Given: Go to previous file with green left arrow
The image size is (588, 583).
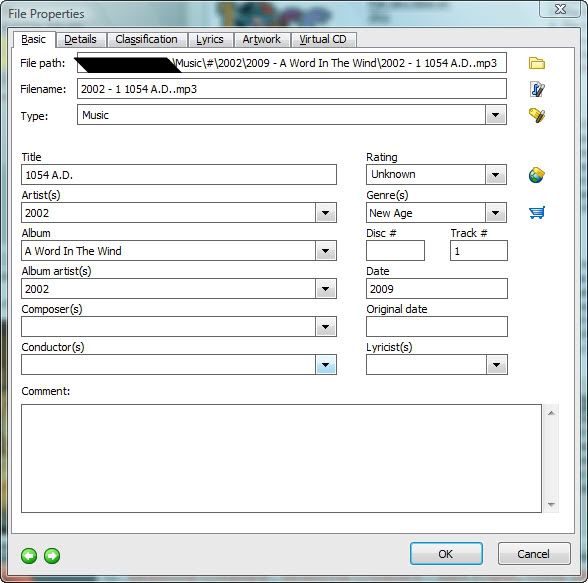Looking at the screenshot, I should 29,556.
